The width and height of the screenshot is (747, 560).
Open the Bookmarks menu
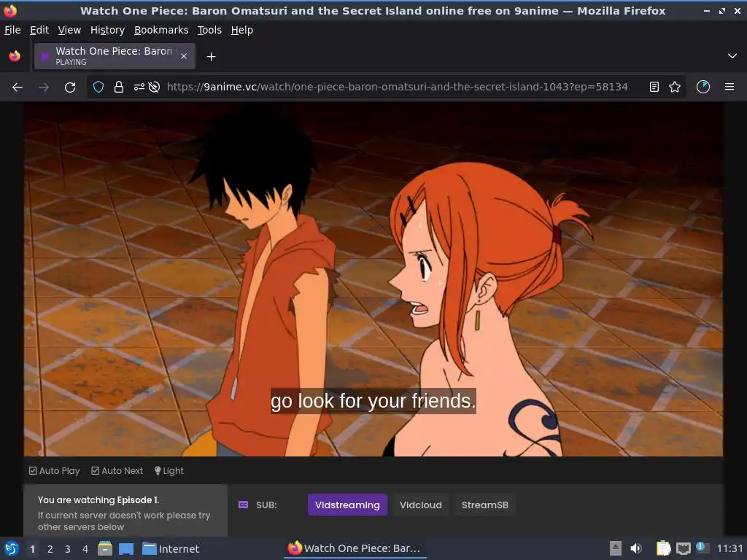pyautogui.click(x=161, y=30)
